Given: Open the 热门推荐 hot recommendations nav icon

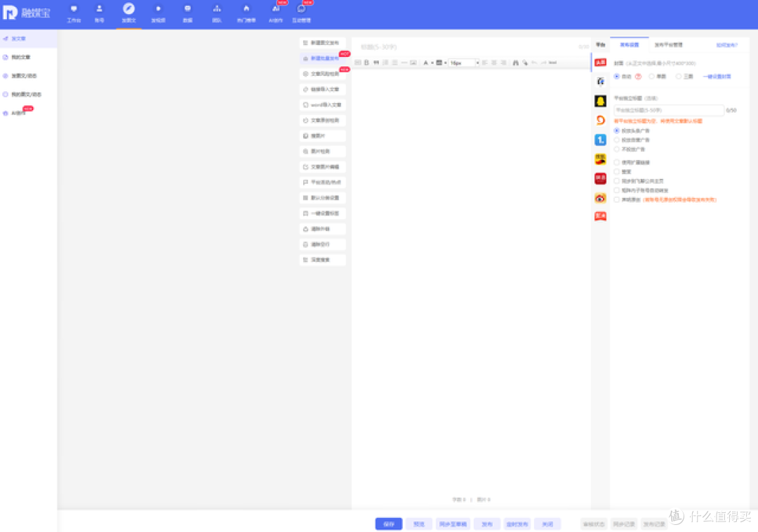Looking at the screenshot, I should [x=246, y=13].
